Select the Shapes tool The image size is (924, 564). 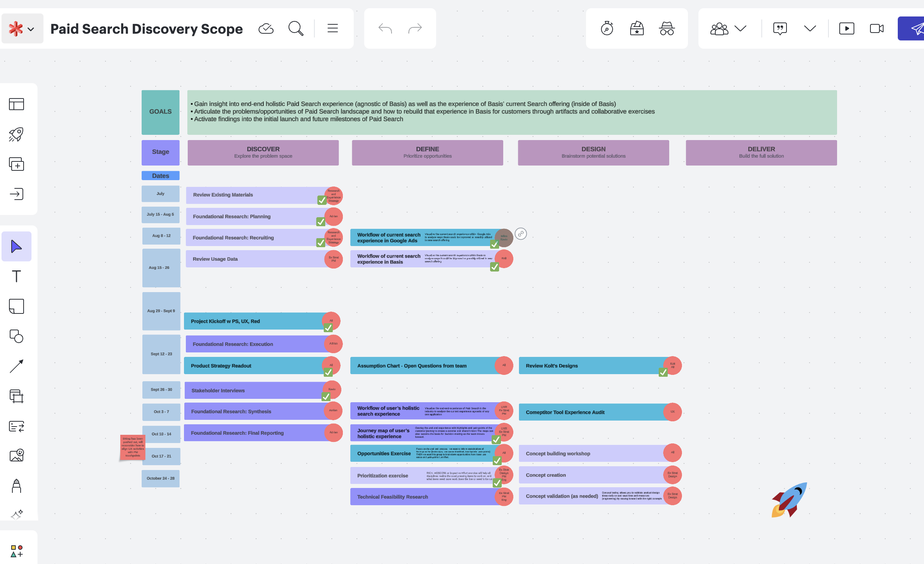(x=16, y=337)
